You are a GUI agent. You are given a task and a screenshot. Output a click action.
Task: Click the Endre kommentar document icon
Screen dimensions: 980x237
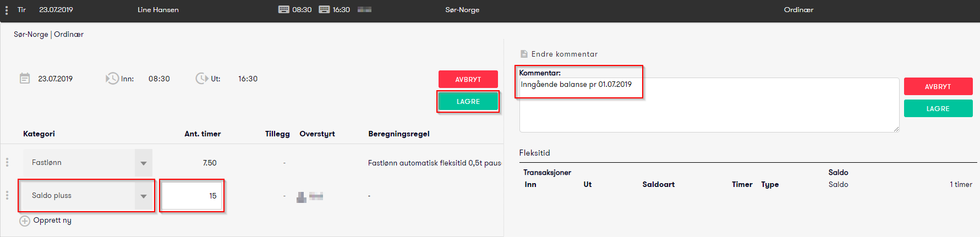[x=524, y=54]
